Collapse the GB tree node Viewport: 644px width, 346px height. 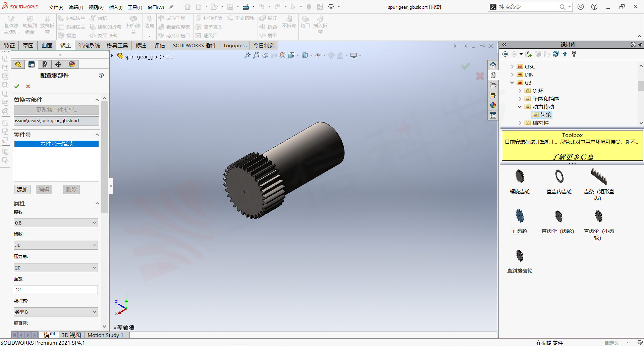512,83
